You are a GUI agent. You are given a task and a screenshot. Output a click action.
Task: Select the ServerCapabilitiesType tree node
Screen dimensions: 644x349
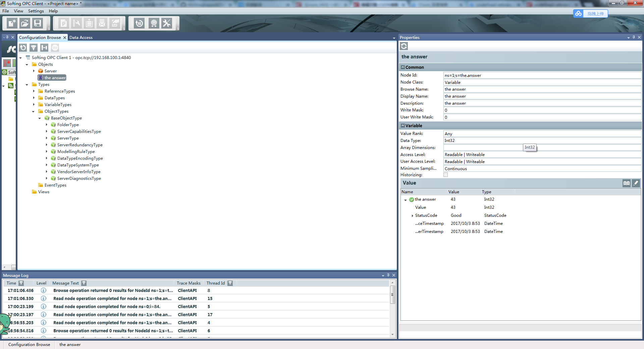[x=79, y=131]
